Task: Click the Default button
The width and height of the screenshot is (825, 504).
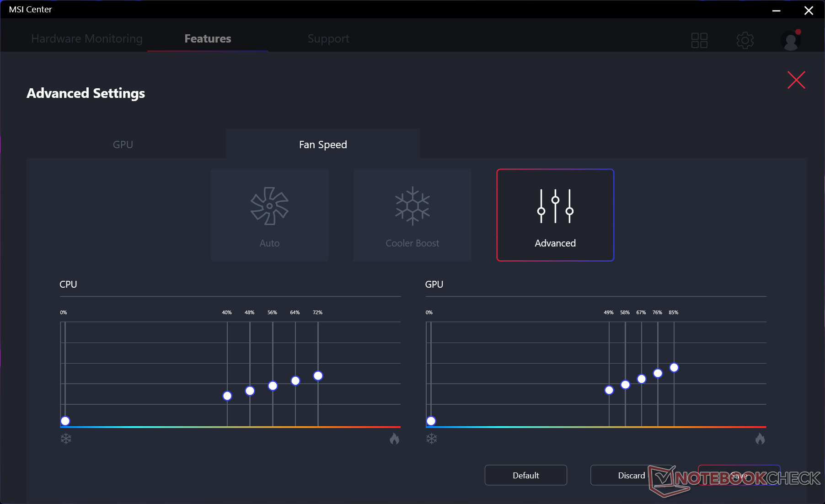Action: (x=526, y=475)
